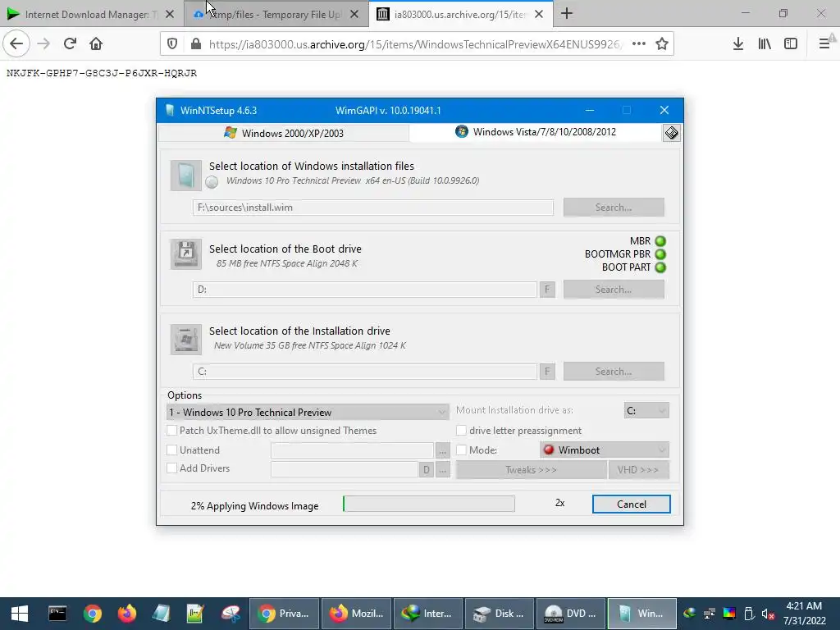This screenshot has height=630, width=840.
Task: Click the Installation drive icon
Action: tap(186, 339)
